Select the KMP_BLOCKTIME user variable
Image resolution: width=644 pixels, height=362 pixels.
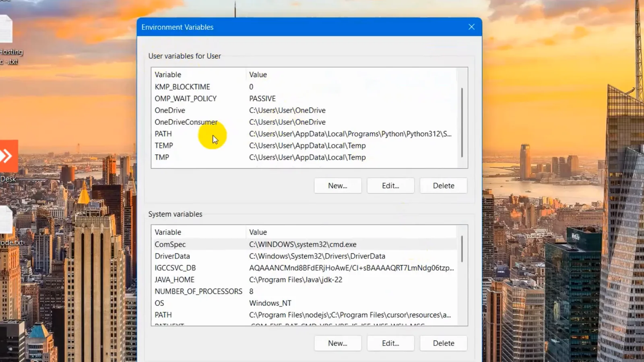coord(304,87)
